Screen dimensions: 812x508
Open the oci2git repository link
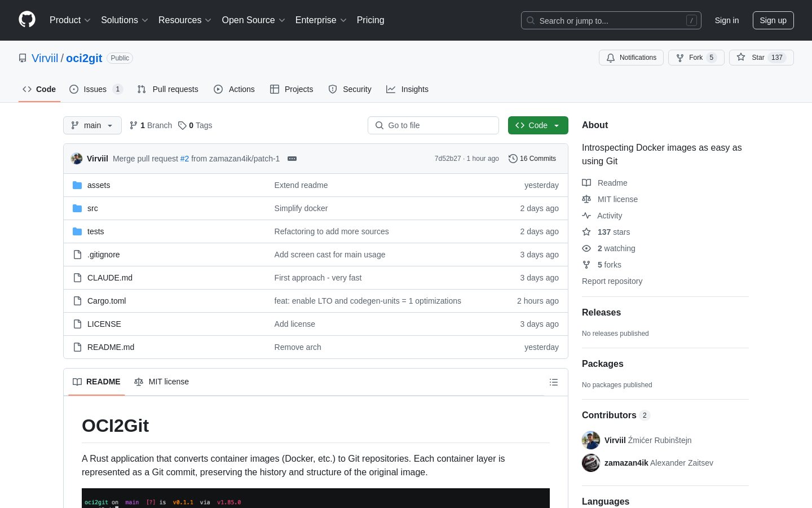(84, 58)
